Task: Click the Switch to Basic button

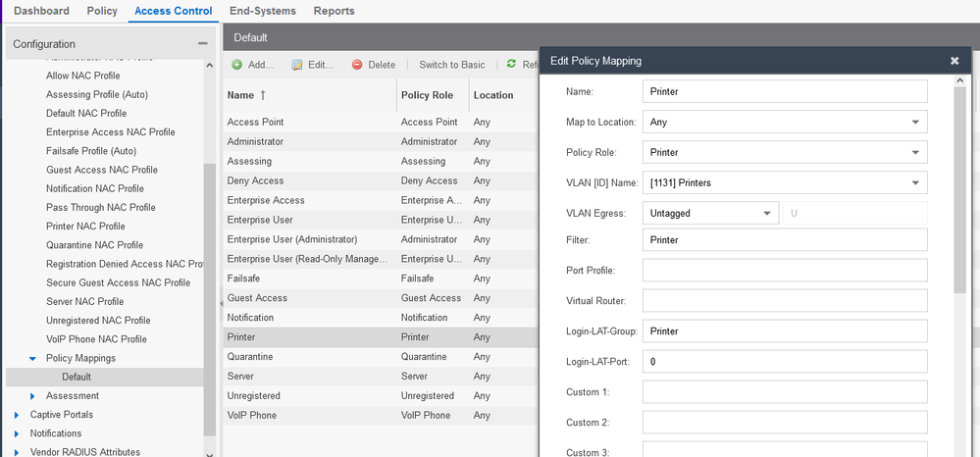Action: 451,65
